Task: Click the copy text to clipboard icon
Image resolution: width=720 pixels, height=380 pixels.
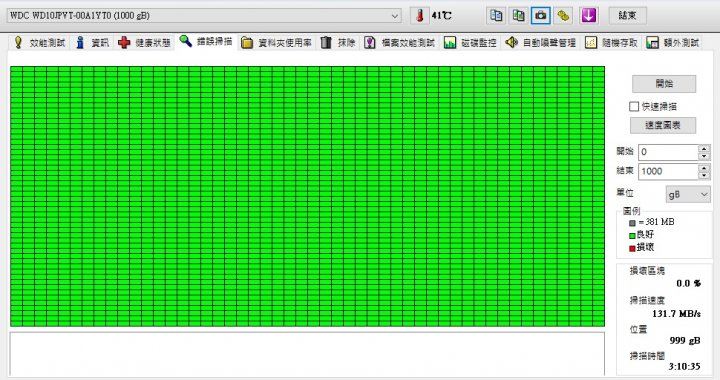Action: [x=496, y=15]
